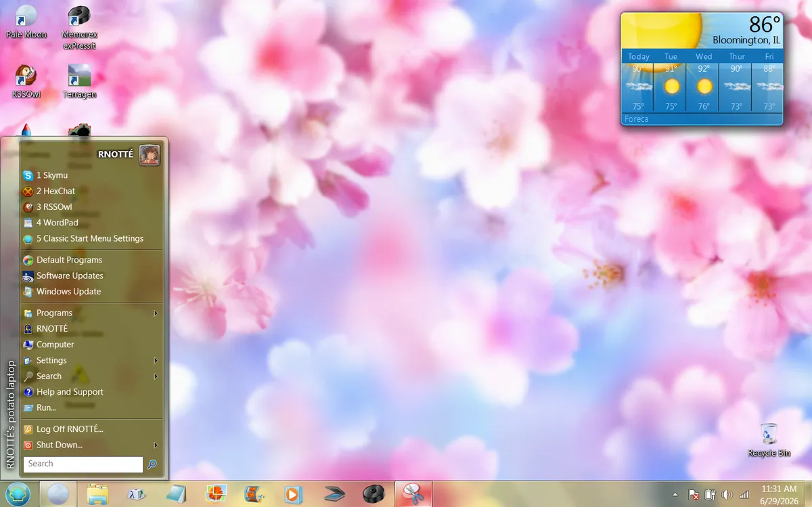Select the Today forecast in weather gadget
This screenshot has width=812, height=507.
(638, 81)
